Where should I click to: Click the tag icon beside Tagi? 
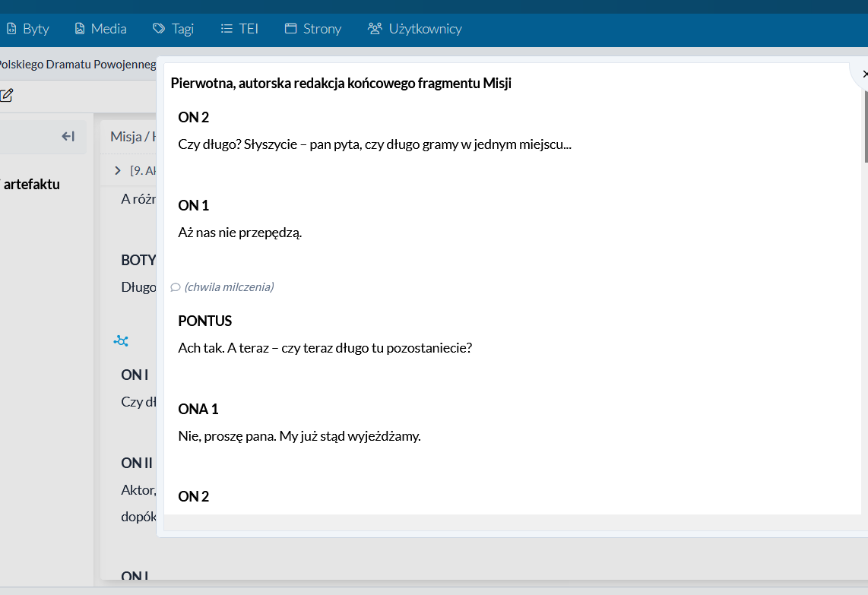click(x=158, y=29)
